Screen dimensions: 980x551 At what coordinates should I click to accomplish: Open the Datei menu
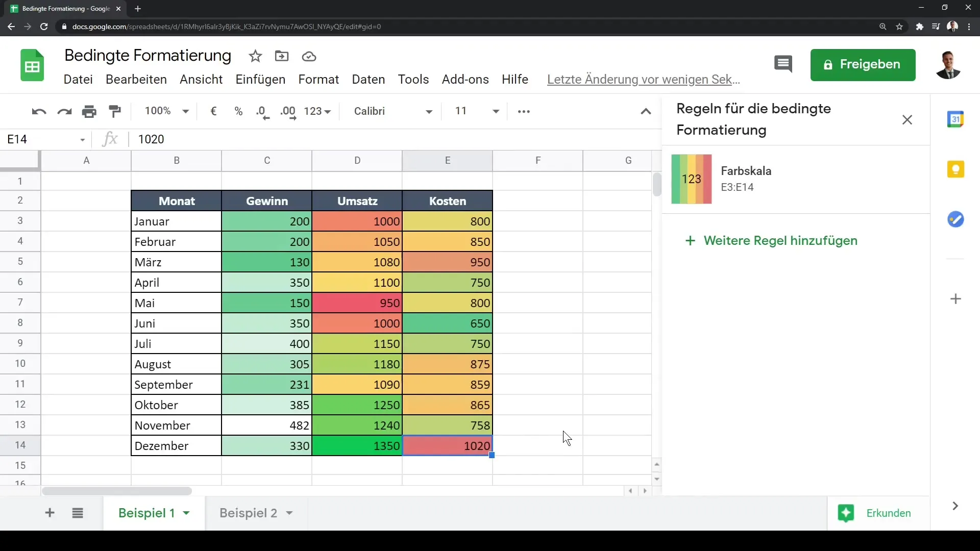pyautogui.click(x=78, y=80)
